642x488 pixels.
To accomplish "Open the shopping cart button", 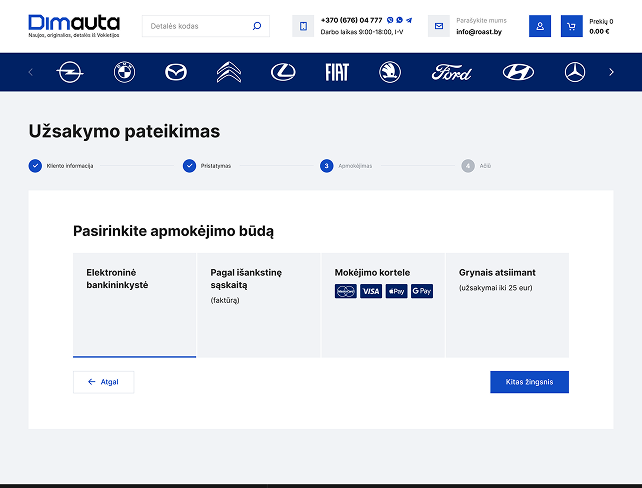I will [x=572, y=26].
